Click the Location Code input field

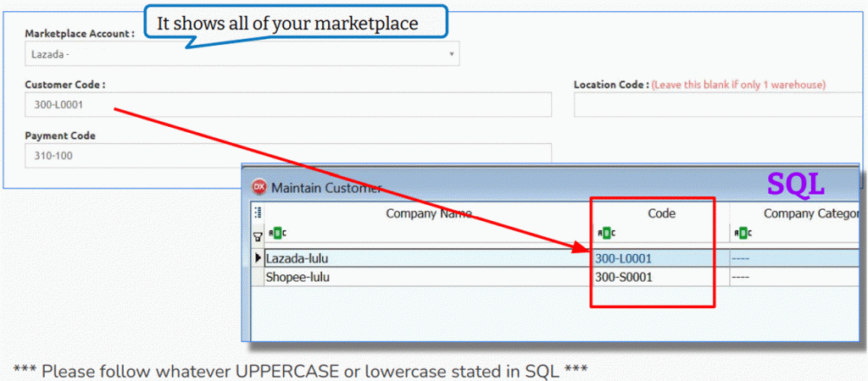(x=720, y=104)
